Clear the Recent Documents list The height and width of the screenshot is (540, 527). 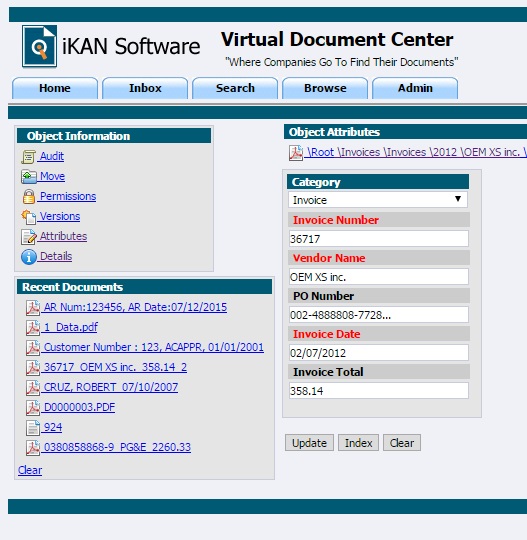[30, 470]
